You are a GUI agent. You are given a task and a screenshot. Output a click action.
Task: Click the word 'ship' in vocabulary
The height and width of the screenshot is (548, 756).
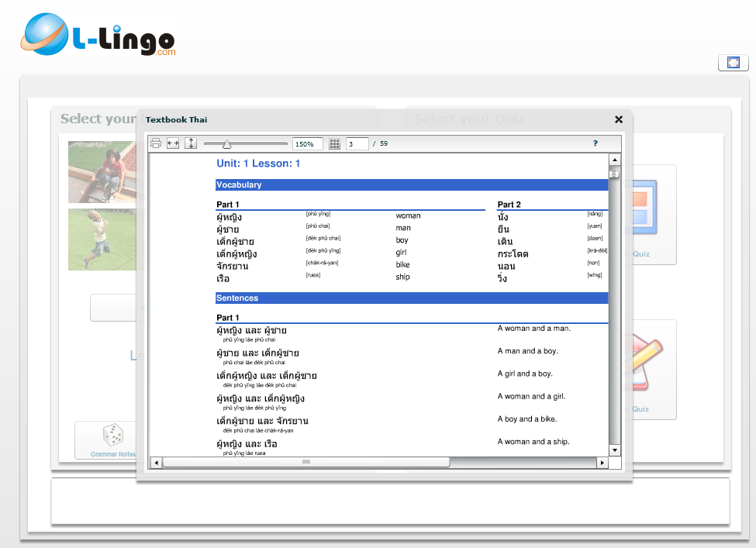tap(402, 277)
